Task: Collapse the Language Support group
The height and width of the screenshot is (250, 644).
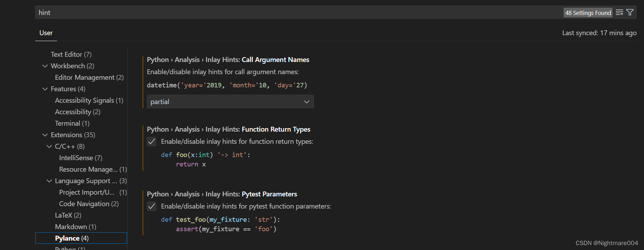Action: pyautogui.click(x=49, y=181)
